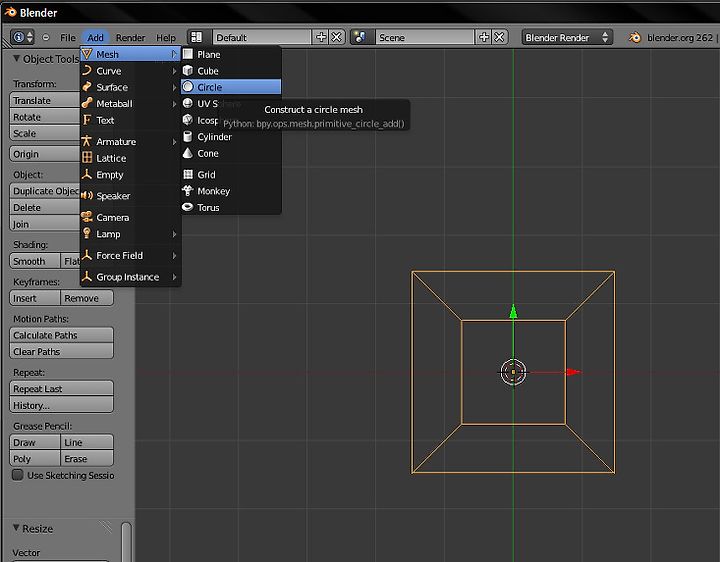The height and width of the screenshot is (562, 720).
Task: Open the File menu
Action: tap(68, 38)
